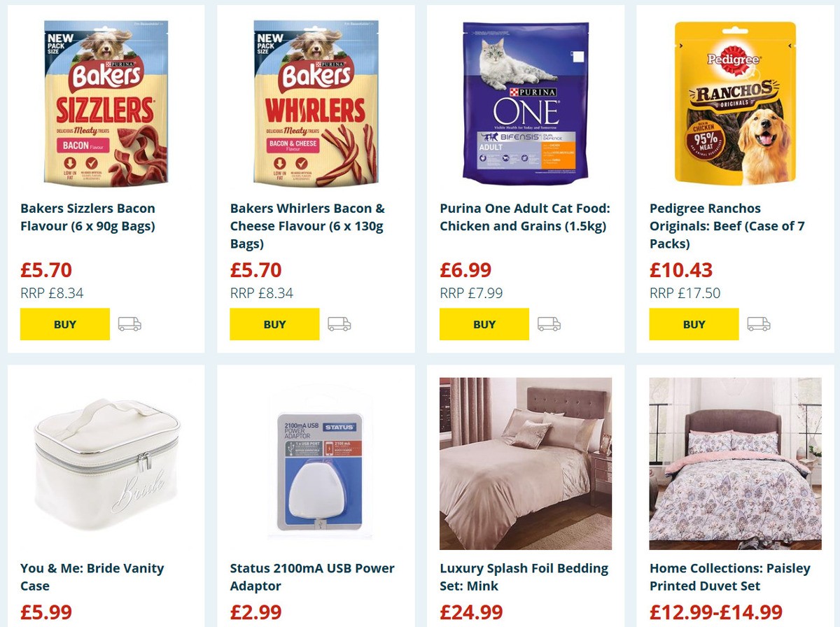Open the Pedigree Ranchos Originals Beef link
Viewport: 840px width, 627px height.
point(727,225)
